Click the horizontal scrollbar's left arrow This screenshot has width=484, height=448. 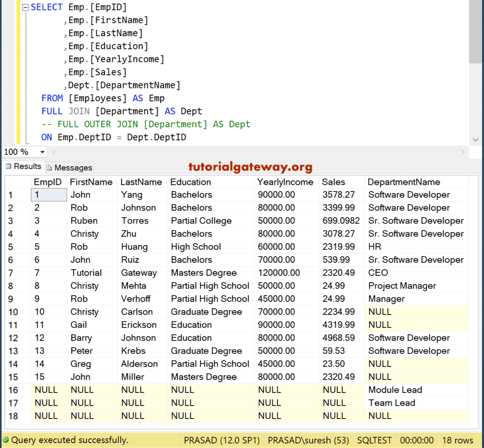[54, 152]
